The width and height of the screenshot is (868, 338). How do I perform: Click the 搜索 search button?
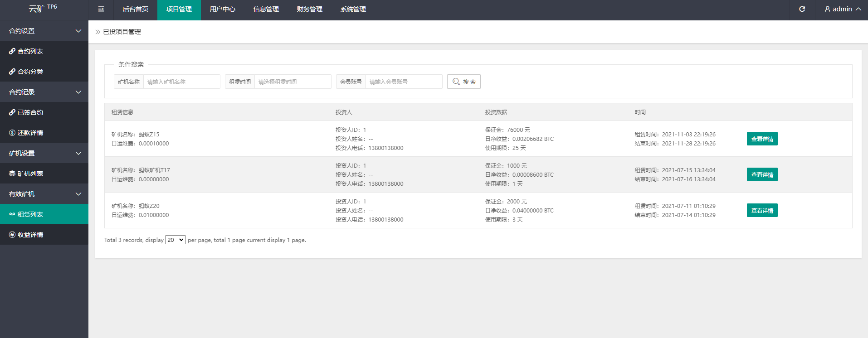click(x=463, y=82)
